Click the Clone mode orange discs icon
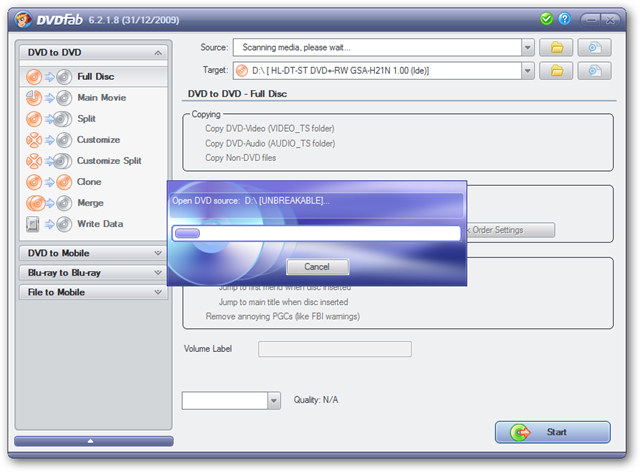Image resolution: width=640 pixels, height=472 pixels. click(49, 182)
